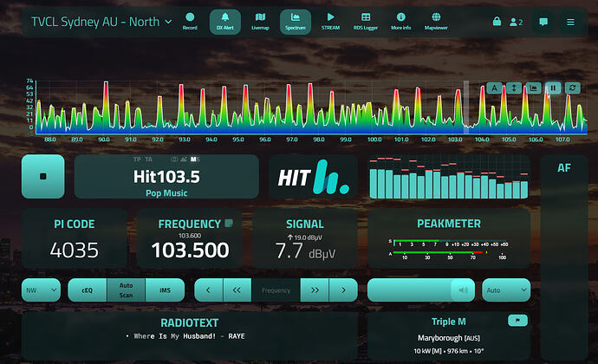Open the hamburger settings menu
Viewport: 598px width, 364px height.
click(x=570, y=23)
